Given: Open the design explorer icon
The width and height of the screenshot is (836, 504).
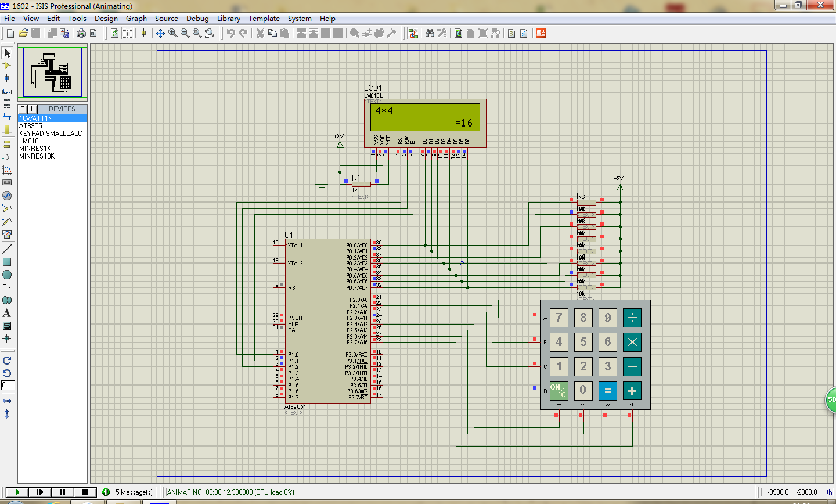Looking at the screenshot, I should 458,33.
